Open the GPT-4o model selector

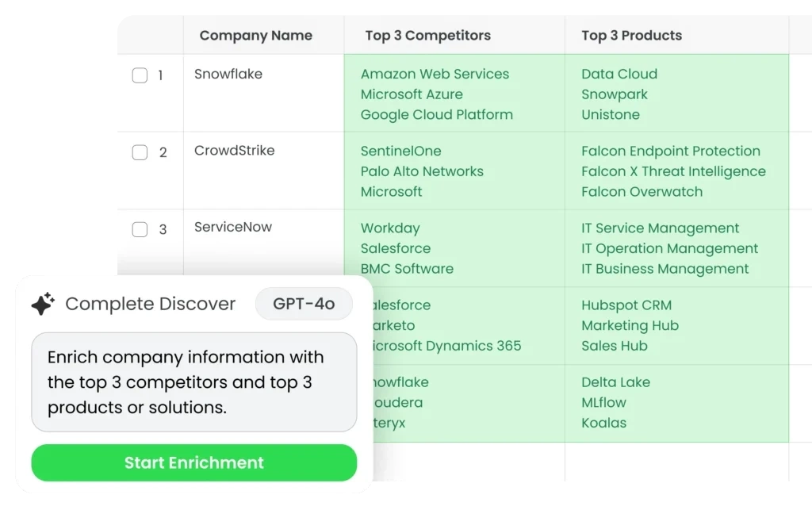304,304
